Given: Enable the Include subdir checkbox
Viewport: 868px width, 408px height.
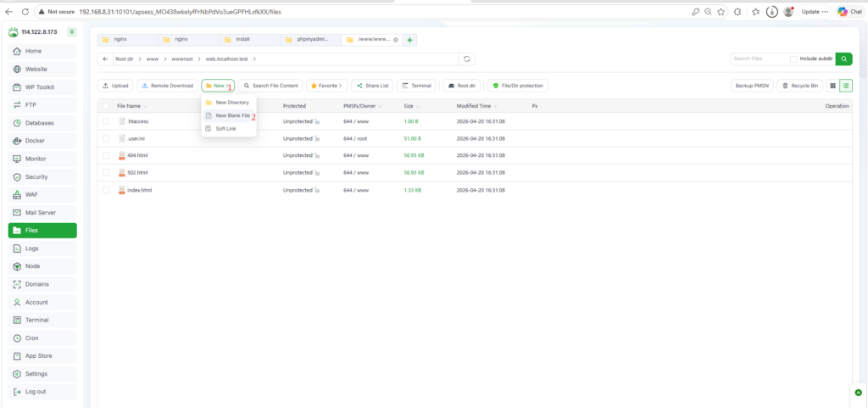Looking at the screenshot, I should pos(793,59).
